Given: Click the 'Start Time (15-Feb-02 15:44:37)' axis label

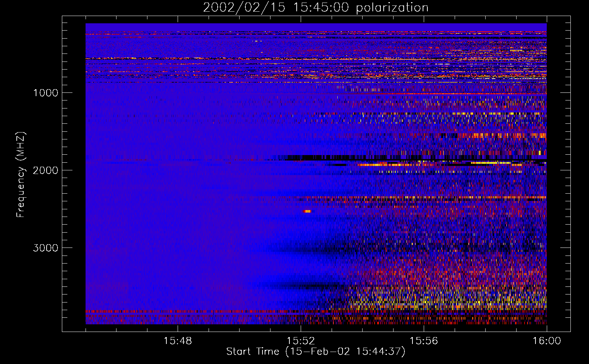Looking at the screenshot, I should point(316,352).
